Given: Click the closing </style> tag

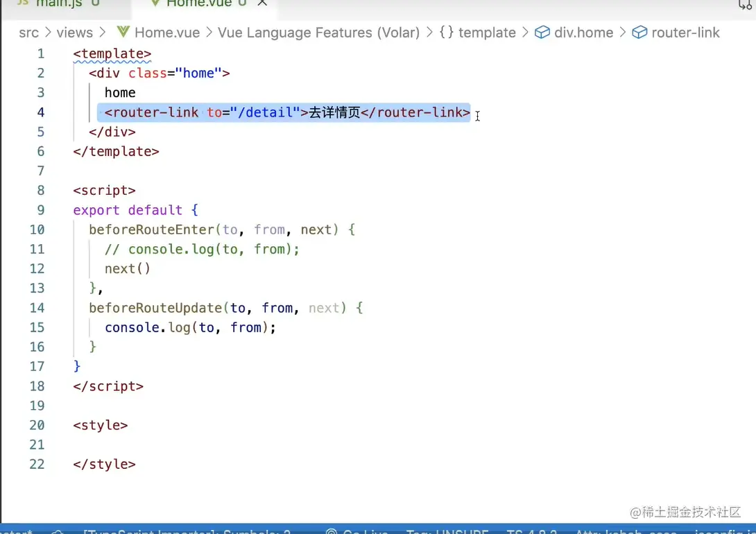Looking at the screenshot, I should point(104,465).
